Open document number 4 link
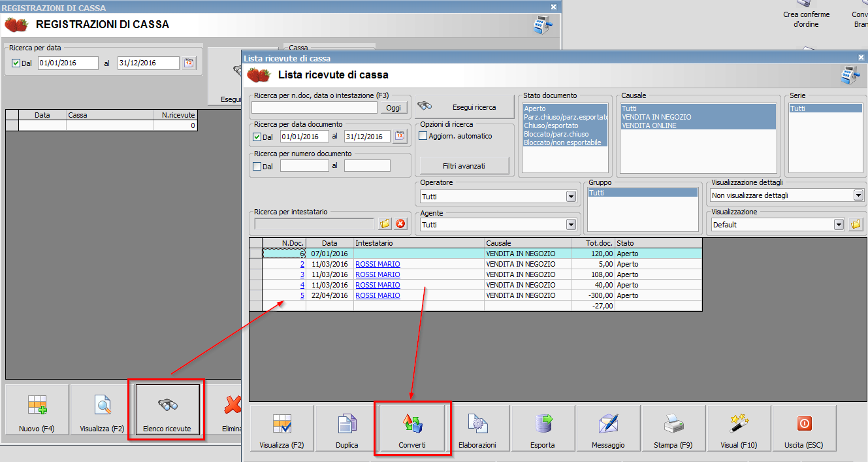Viewport: 868px width, 462px height. pyautogui.click(x=302, y=285)
